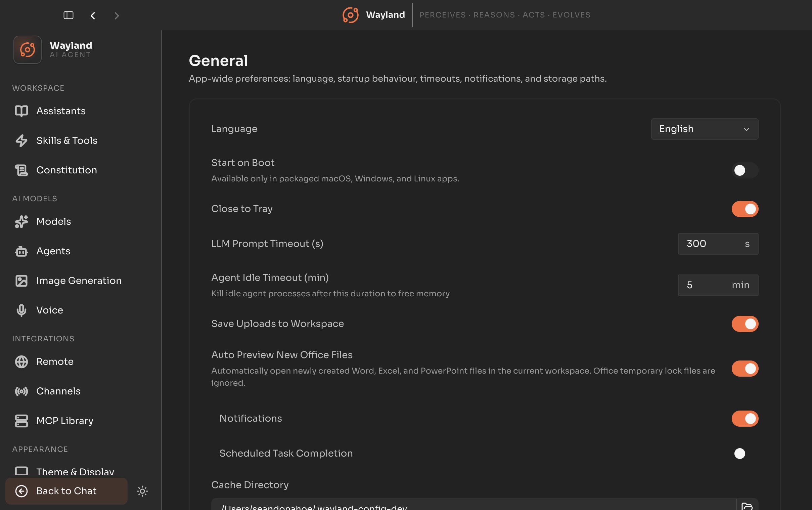Toggle the sidebar panel icon
Viewport: 812px width, 510px height.
point(69,15)
